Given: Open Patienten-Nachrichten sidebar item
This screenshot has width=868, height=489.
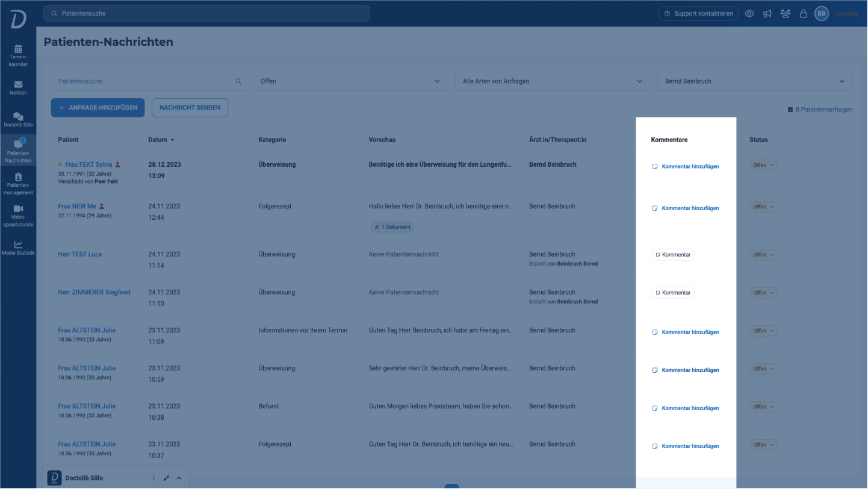Looking at the screenshot, I should click(x=18, y=151).
